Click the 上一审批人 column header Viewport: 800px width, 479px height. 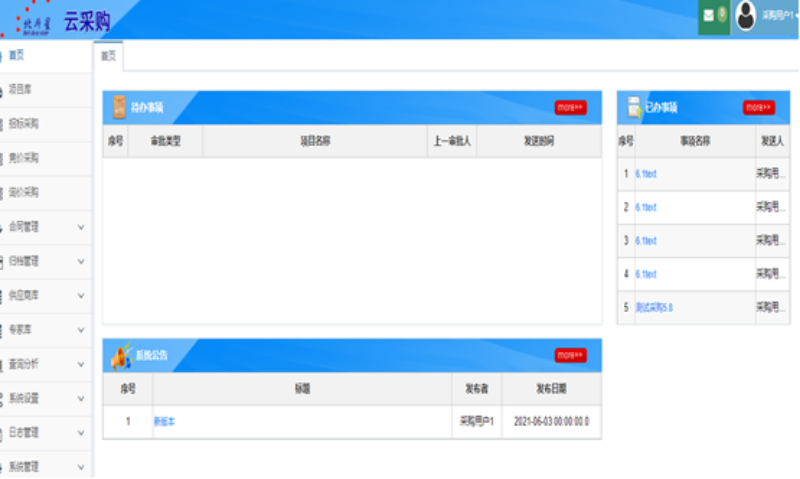[452, 141]
